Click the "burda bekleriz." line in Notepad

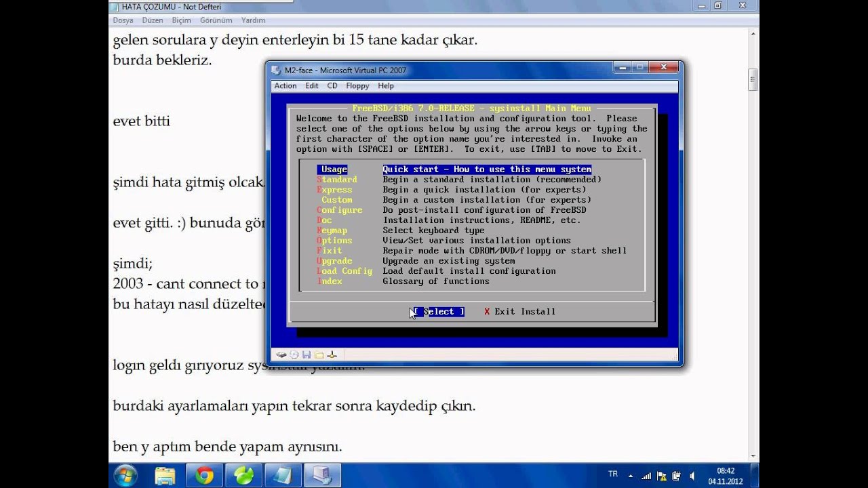pos(163,60)
